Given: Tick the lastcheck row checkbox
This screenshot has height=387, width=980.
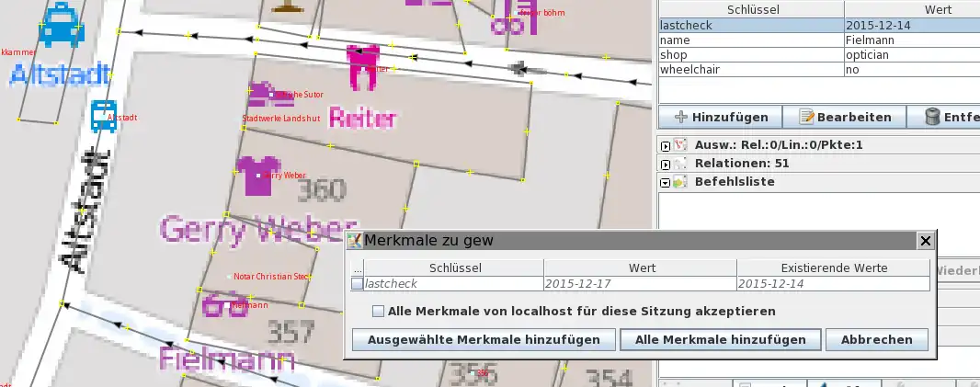Looking at the screenshot, I should (358, 284).
